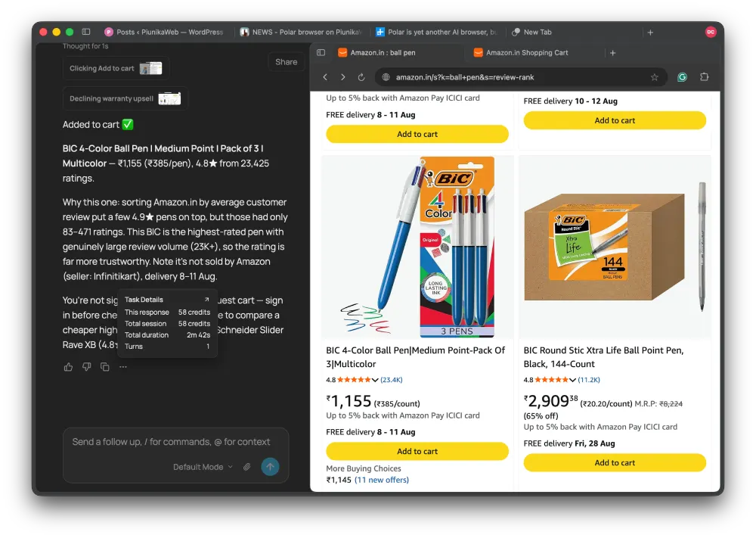Open 23.4K ratings link
This screenshot has height=538, width=756.
392,380
